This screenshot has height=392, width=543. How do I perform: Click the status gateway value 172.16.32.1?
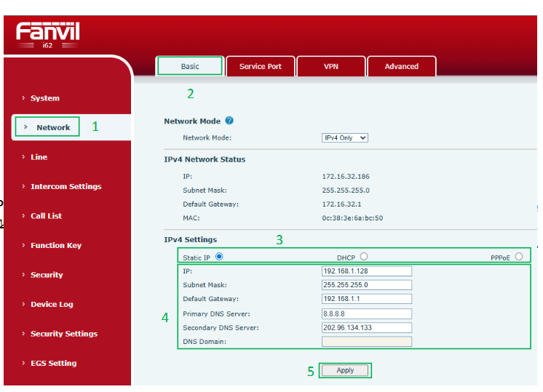coord(341,204)
